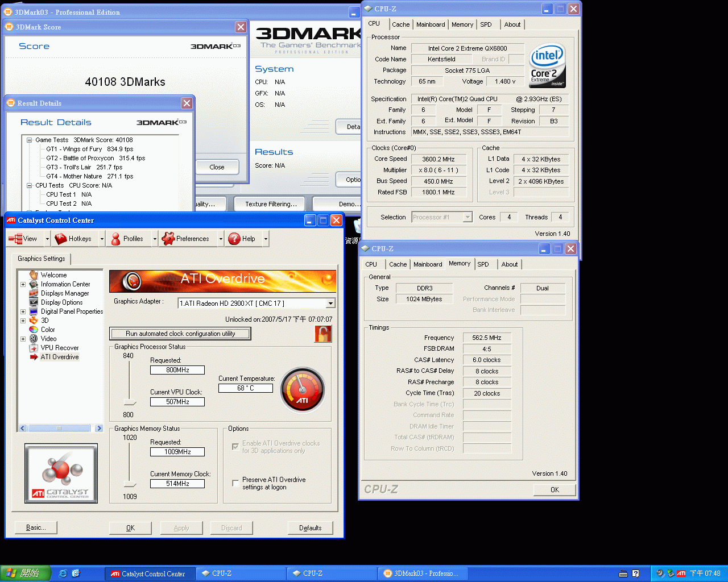Select Display Options tree icon
Screen dimensions: 728x582
34,302
